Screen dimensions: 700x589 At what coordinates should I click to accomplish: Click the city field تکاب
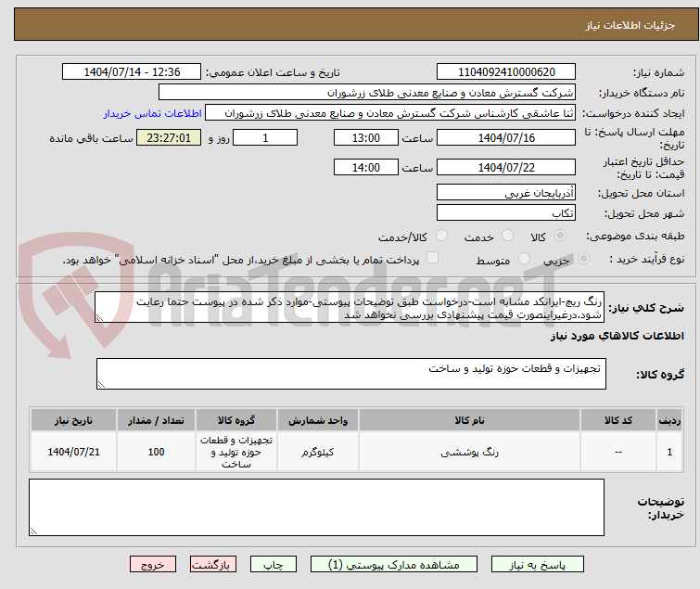click(506, 212)
